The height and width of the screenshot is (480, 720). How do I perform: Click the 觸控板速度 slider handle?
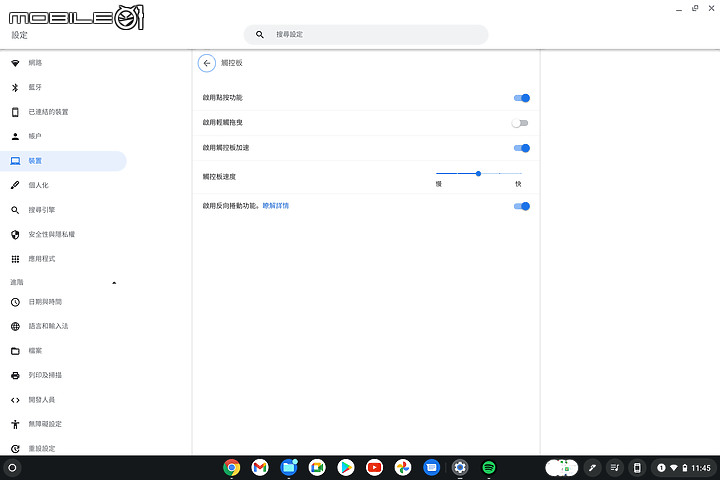click(478, 174)
